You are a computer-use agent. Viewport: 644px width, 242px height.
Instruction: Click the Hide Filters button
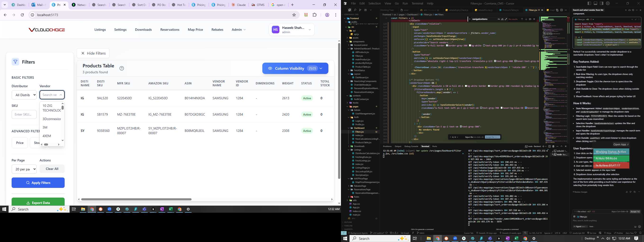pyautogui.click(x=93, y=53)
